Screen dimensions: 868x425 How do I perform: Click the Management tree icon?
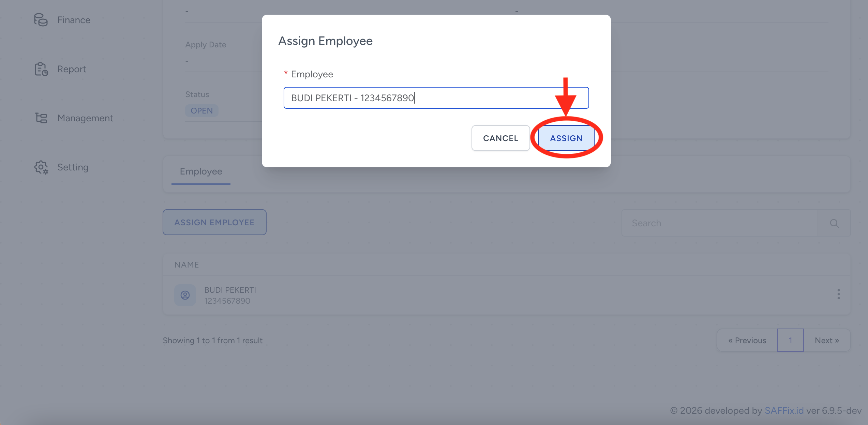(x=41, y=118)
